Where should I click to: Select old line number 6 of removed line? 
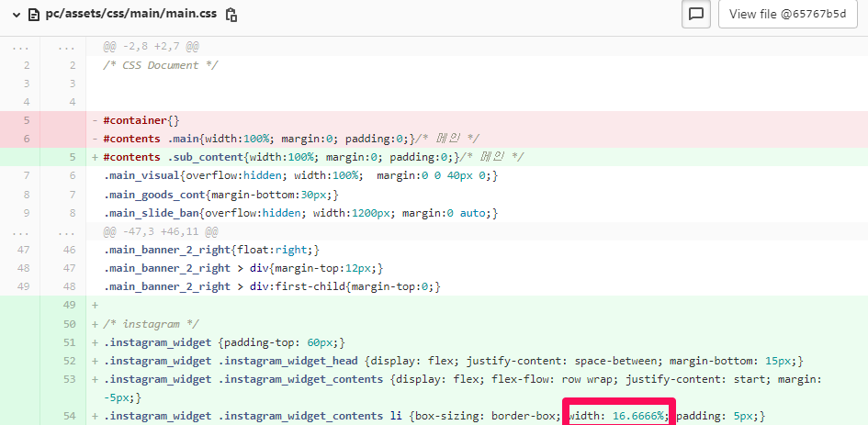27,139
